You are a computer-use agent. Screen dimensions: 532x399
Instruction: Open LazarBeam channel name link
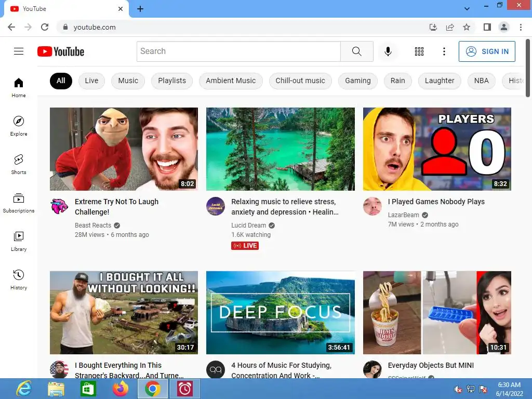click(x=403, y=215)
